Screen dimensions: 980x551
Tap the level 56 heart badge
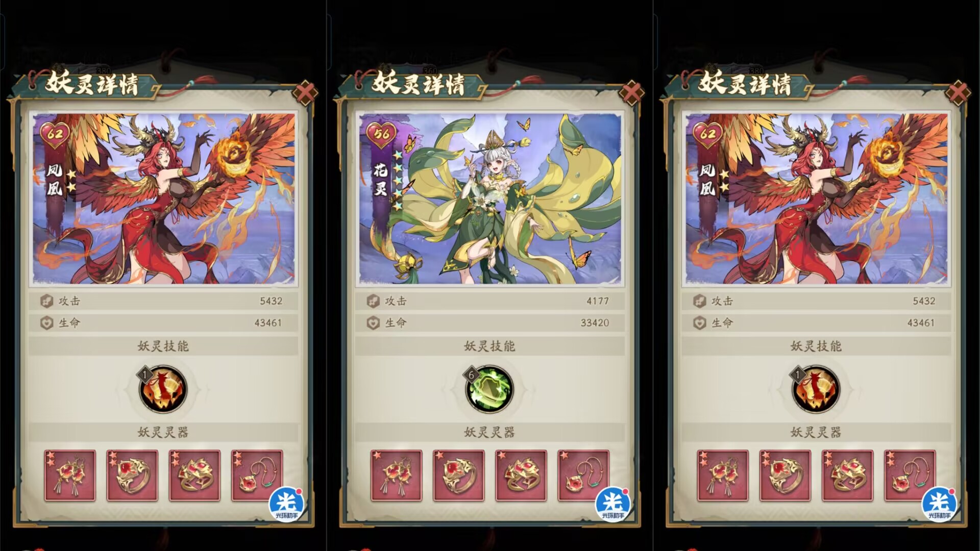coord(381,135)
